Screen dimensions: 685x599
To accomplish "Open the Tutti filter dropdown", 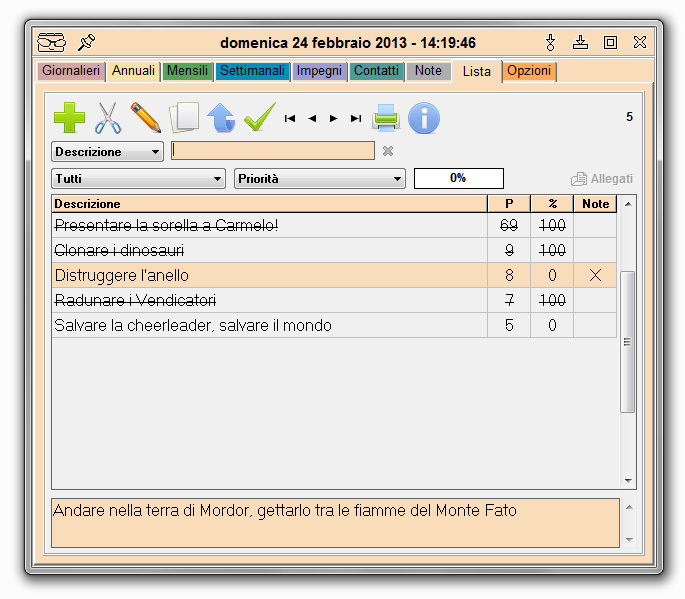I will (x=138, y=179).
